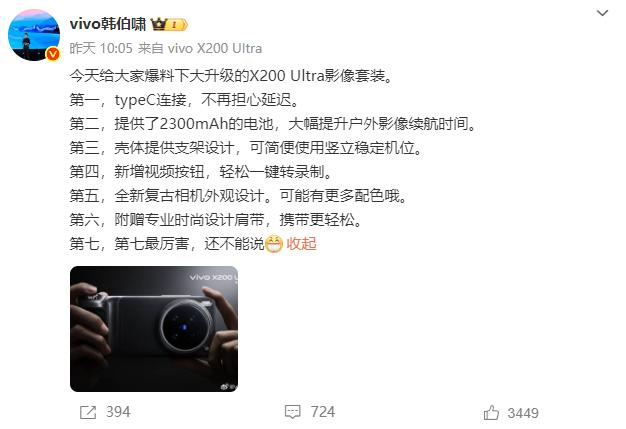The height and width of the screenshot is (429, 626).
Task: Like the post with the thumbs-up icon
Action: tap(491, 413)
